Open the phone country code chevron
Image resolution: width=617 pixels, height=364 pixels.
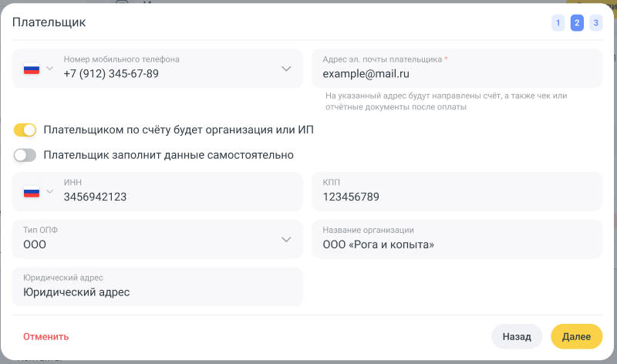(50, 69)
